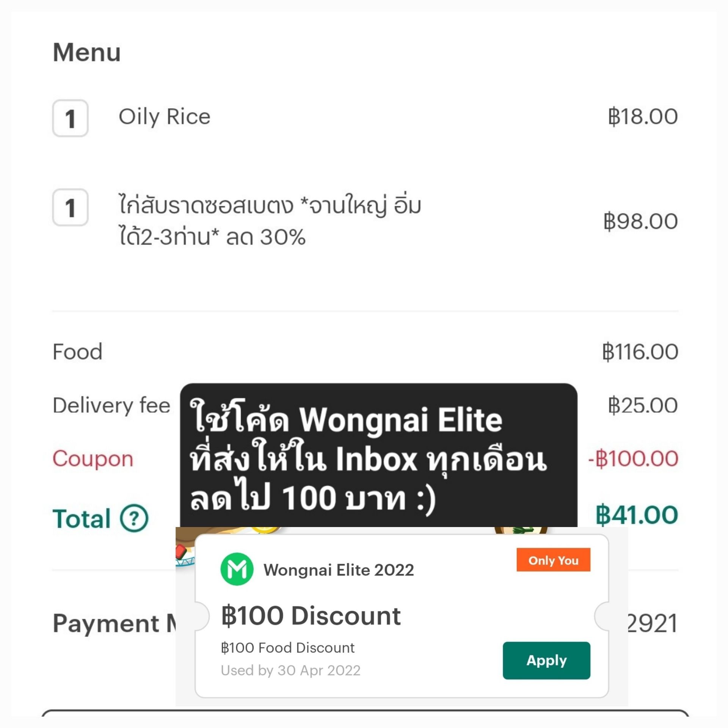
Task: Click the -฿100.00 coupon amount
Action: (633, 458)
